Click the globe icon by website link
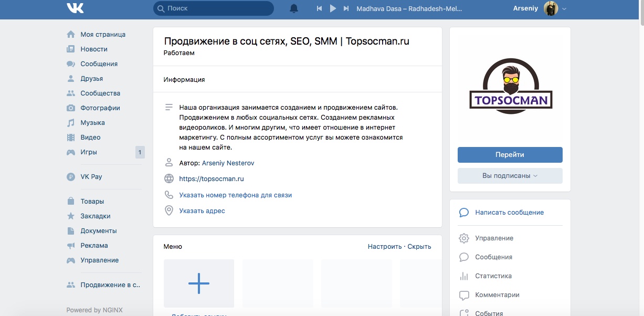The image size is (644, 316). [169, 179]
